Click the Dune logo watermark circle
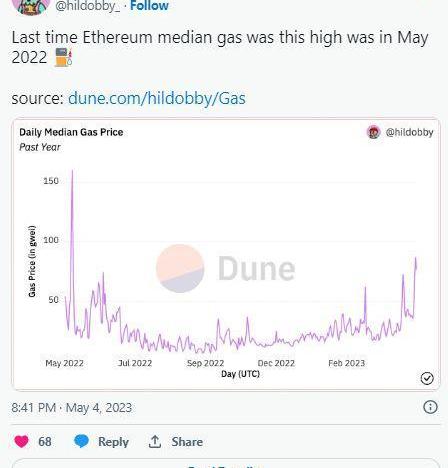Viewport: 448px width, 468px height. tap(180, 269)
